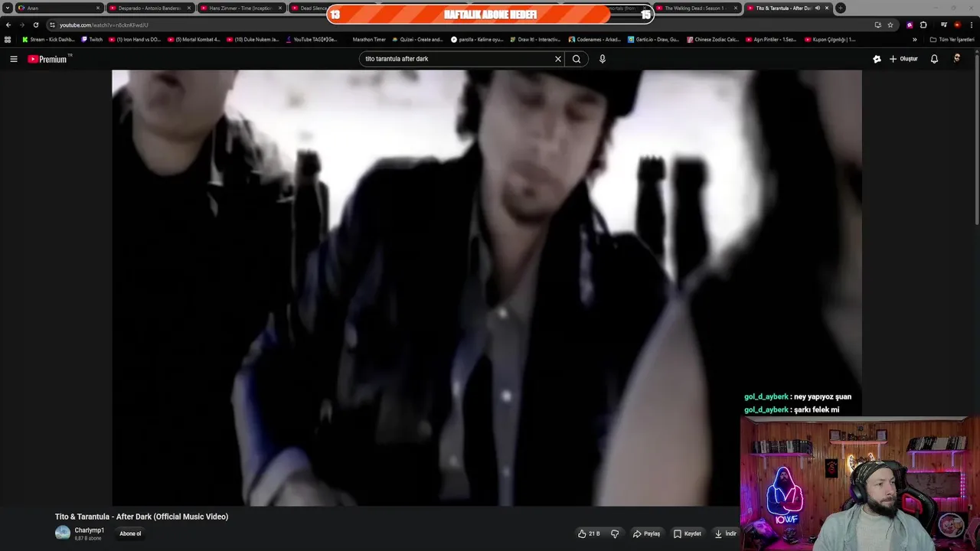Open the Codenames bookmark
This screenshot has width=980, height=551.
[594, 40]
